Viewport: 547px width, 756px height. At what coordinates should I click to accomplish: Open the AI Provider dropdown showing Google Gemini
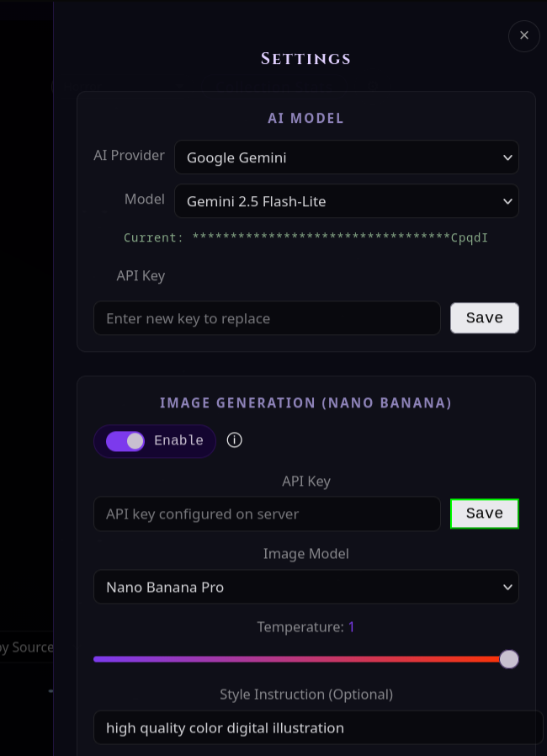[346, 157]
